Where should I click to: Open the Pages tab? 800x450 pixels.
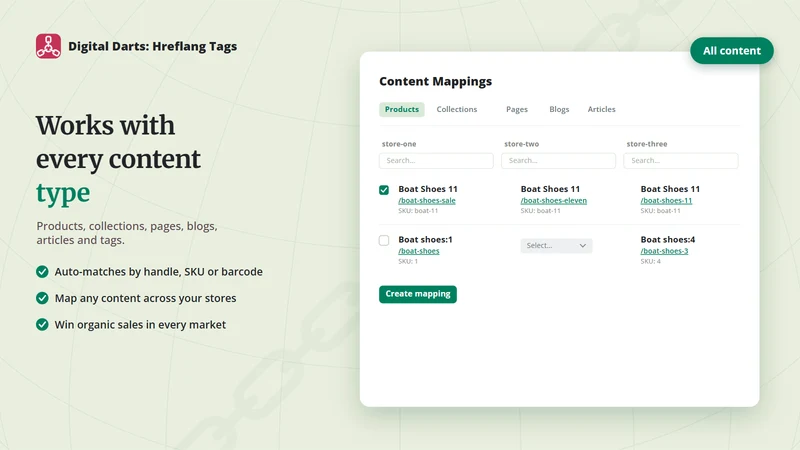coord(517,109)
